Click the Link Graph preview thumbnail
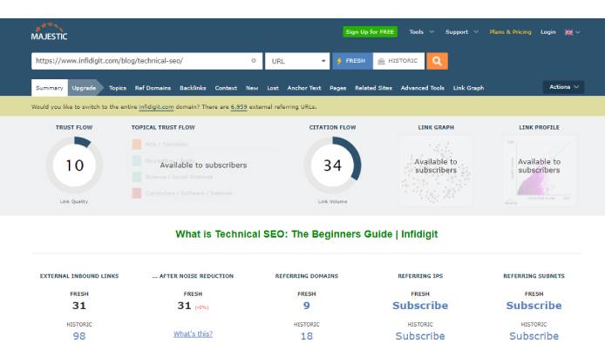 click(436, 170)
